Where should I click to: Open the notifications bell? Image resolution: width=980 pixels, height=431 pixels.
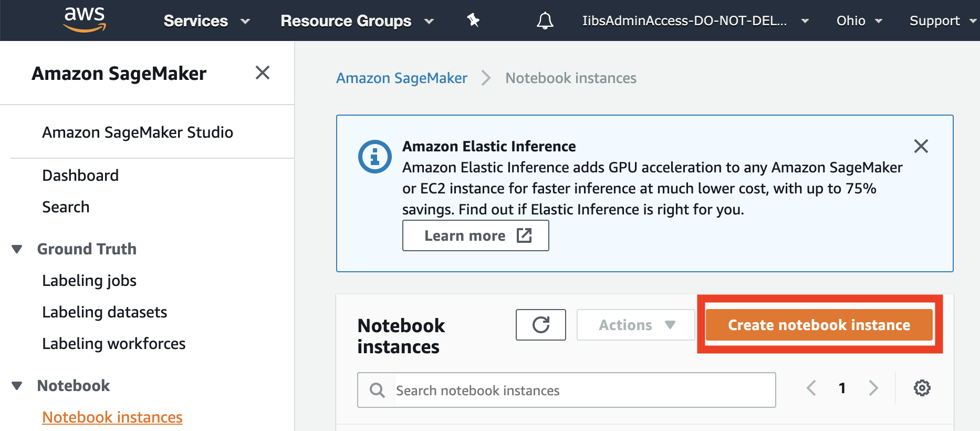point(545,20)
